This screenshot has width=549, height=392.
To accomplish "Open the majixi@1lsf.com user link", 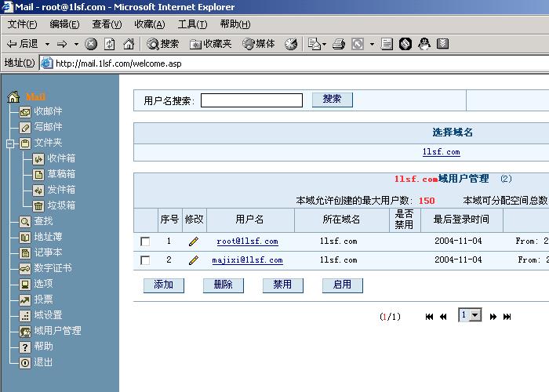I will coord(247,260).
